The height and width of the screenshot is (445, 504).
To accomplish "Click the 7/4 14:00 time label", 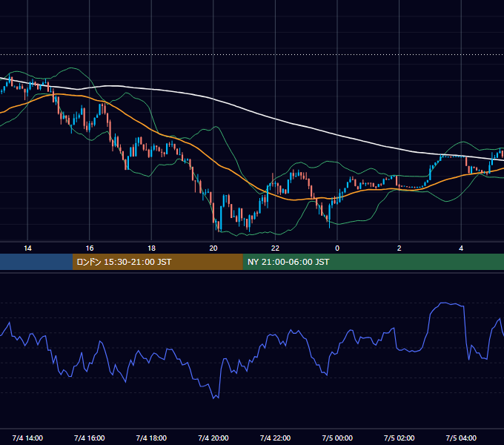I will point(27,438).
